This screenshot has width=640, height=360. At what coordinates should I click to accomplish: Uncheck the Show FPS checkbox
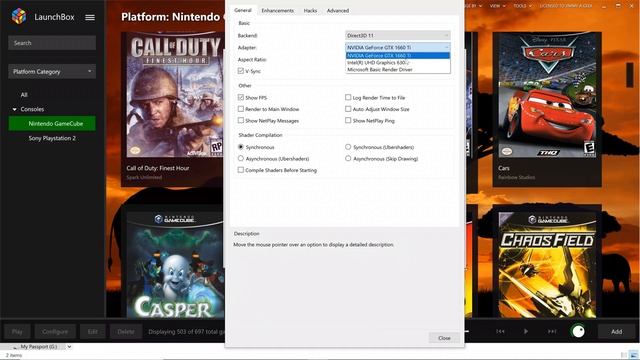241,98
